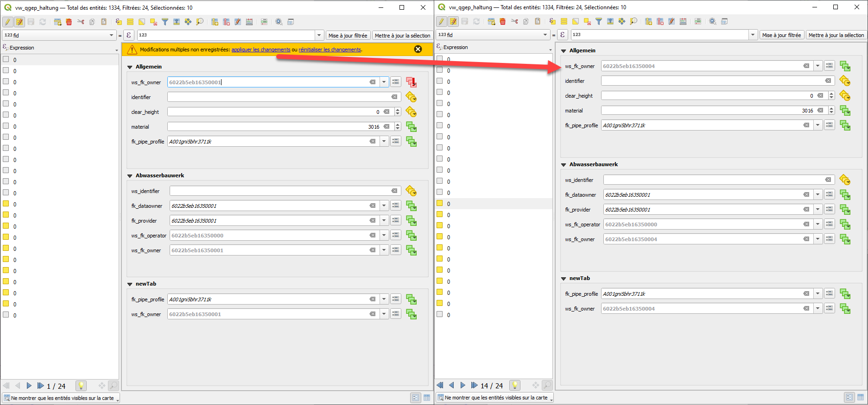Viewport: 868px width, 405px height.
Task: Click scissors cut icon in left window
Action: click(x=81, y=22)
